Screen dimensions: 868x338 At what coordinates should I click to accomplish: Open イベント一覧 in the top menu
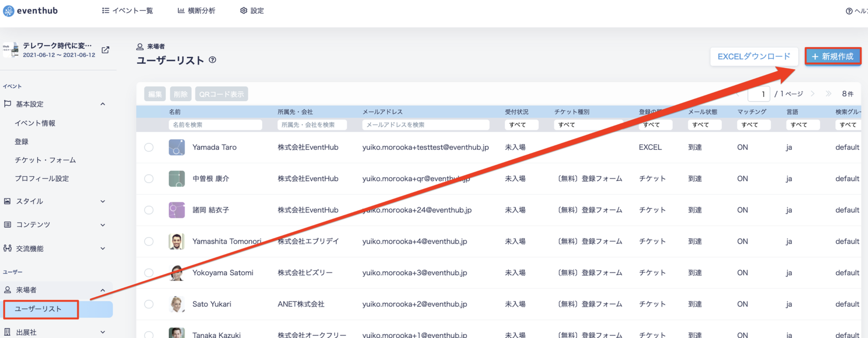128,11
